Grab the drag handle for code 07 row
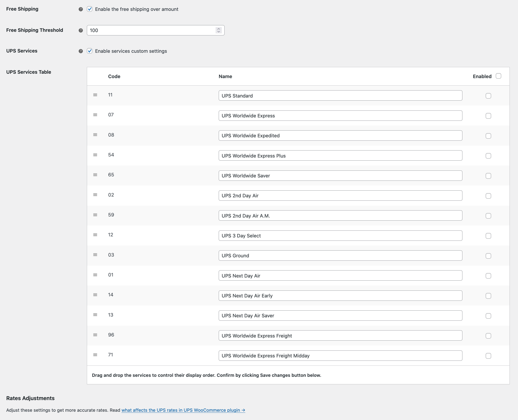This screenshot has width=518, height=420. 95,115
